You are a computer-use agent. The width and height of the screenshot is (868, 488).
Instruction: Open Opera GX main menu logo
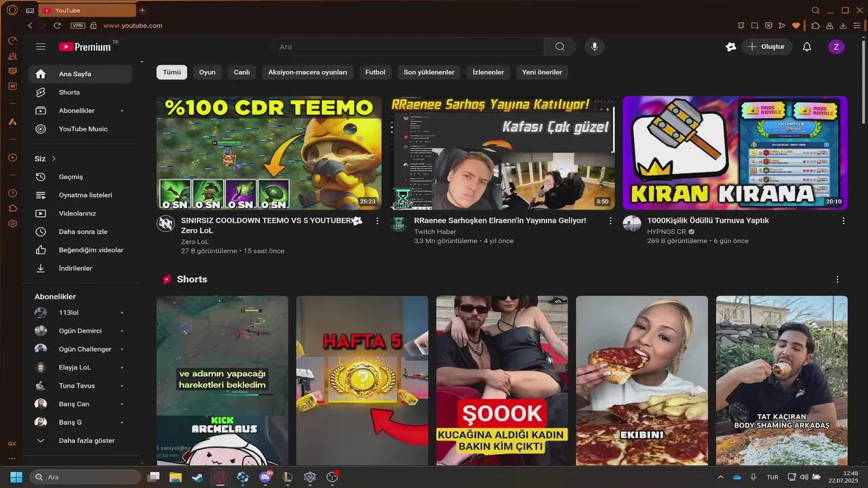[x=12, y=10]
